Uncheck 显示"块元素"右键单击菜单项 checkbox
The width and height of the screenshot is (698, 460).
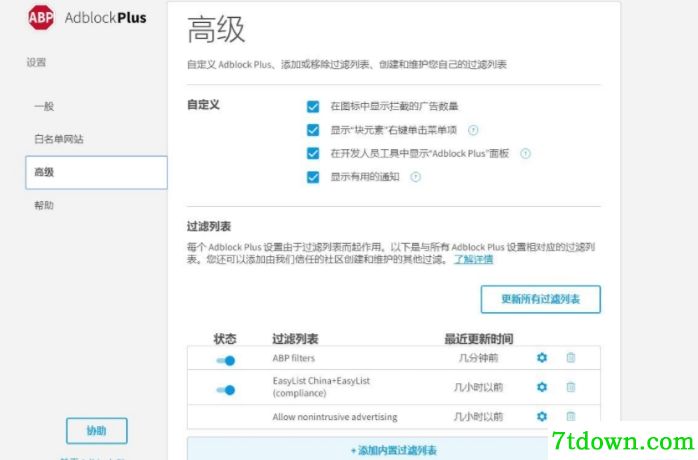pos(313,130)
